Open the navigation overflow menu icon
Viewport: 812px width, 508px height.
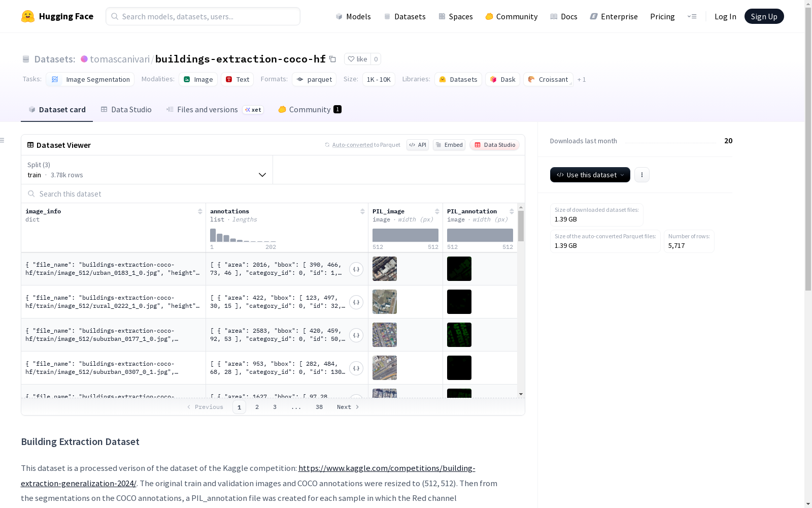click(x=692, y=16)
